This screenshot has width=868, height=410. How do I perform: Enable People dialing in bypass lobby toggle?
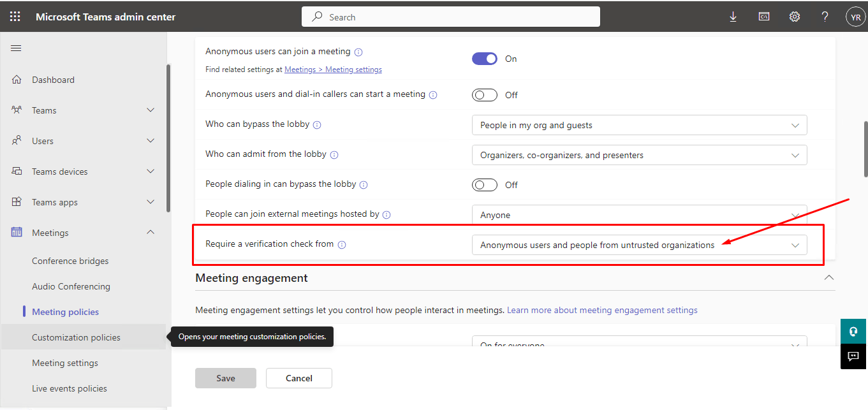coord(485,185)
